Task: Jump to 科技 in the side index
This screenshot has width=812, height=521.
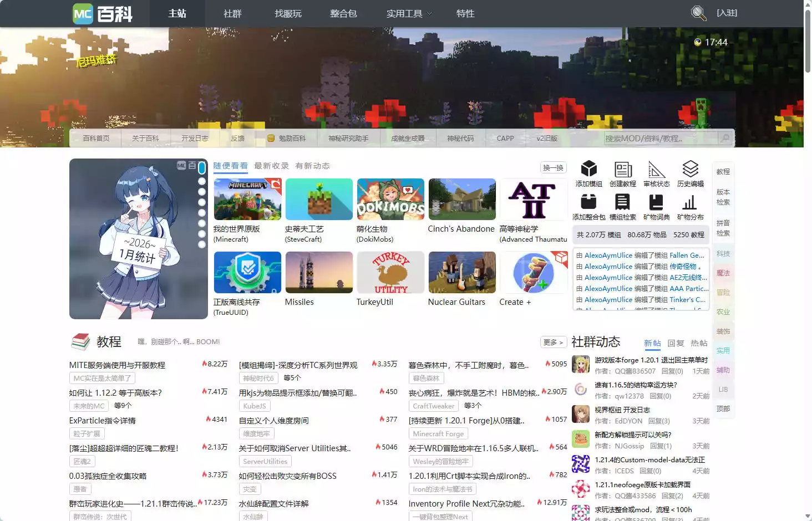Action: pos(723,253)
